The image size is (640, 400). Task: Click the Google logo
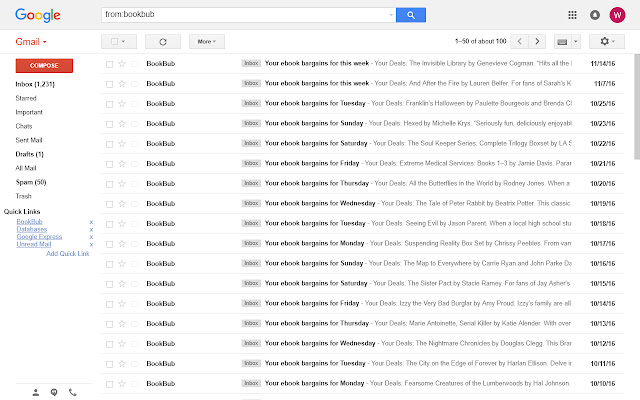click(38, 15)
